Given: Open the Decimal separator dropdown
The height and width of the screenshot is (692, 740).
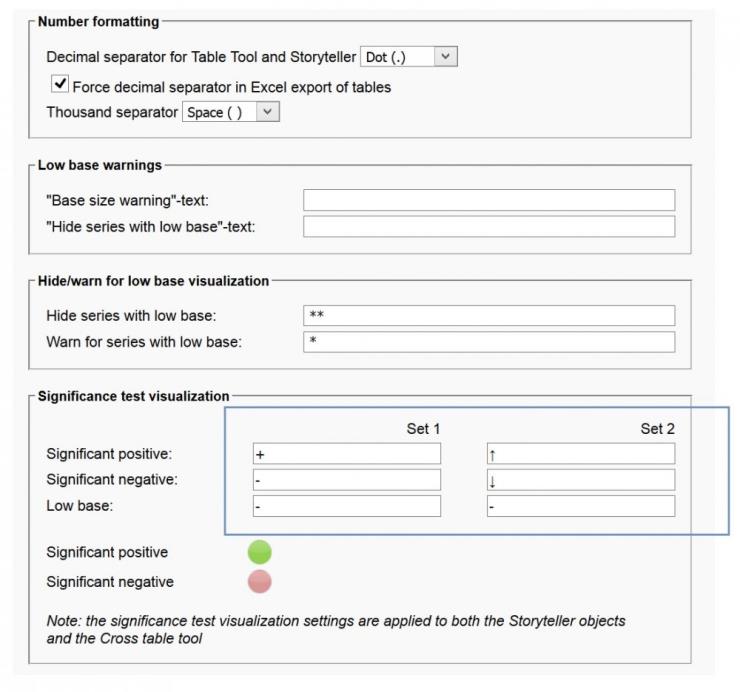Looking at the screenshot, I should 408,57.
